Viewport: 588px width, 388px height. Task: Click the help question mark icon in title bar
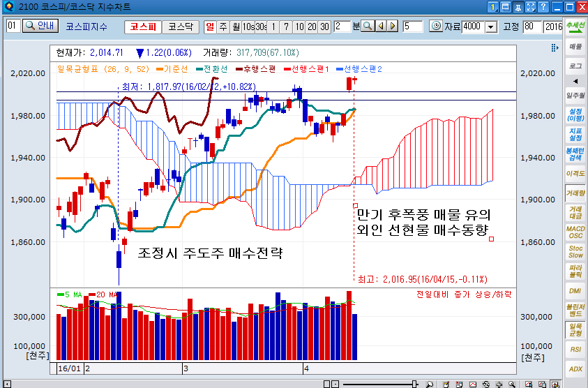click(x=544, y=6)
